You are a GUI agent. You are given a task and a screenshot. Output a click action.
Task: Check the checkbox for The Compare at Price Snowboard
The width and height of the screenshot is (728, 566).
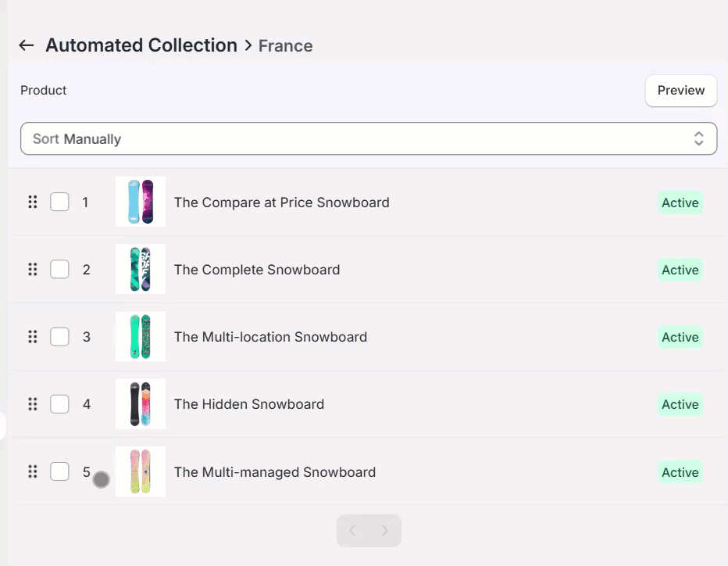point(59,202)
